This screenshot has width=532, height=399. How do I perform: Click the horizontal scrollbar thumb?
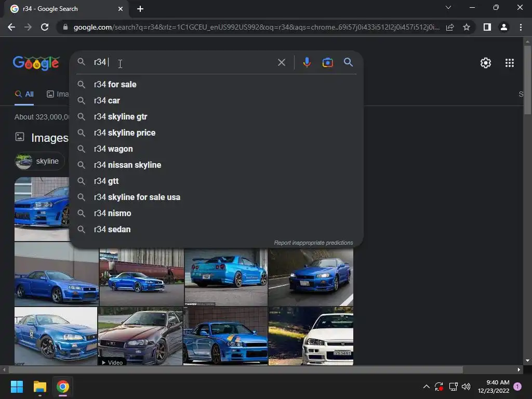click(235, 369)
